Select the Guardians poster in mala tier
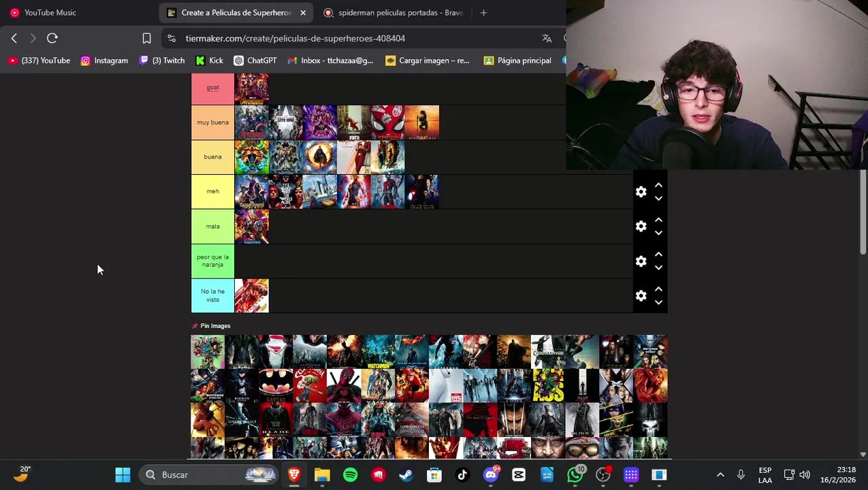The image size is (868, 490). 252,227
